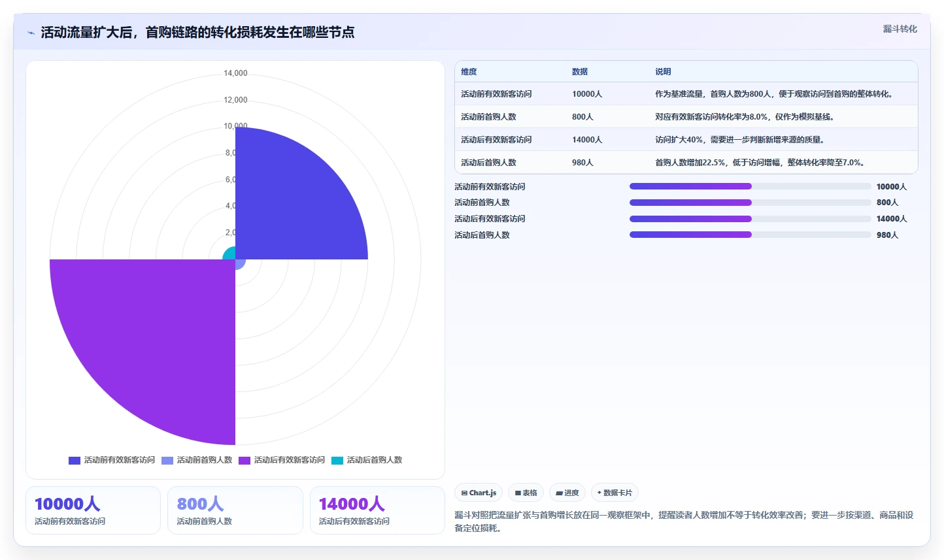The image size is (944, 560).
Task: Click the 14000人 table value
Action: 587,140
